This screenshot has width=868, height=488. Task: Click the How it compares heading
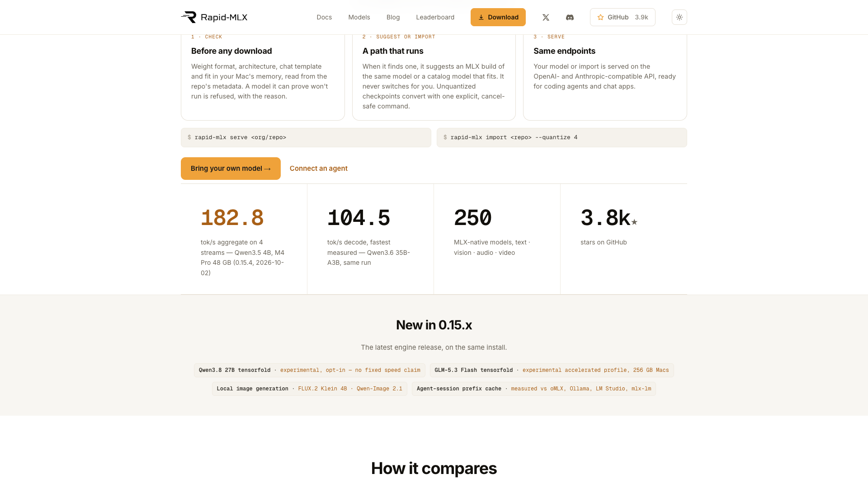coord(434,468)
